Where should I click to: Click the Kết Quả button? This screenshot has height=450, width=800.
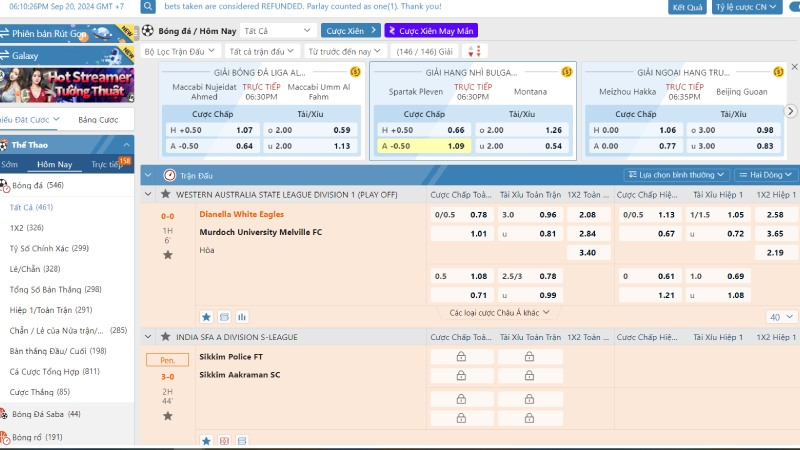point(687,7)
